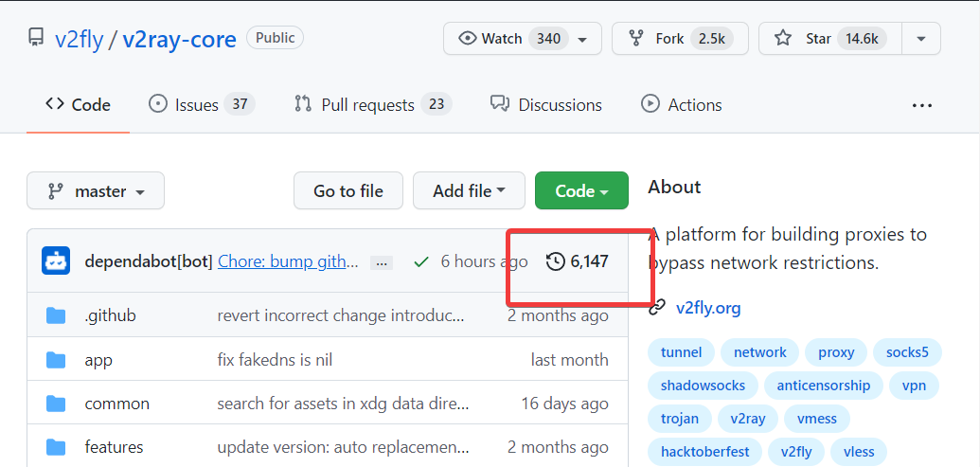
Task: Fork the repository using the Fork button
Action: pos(680,39)
